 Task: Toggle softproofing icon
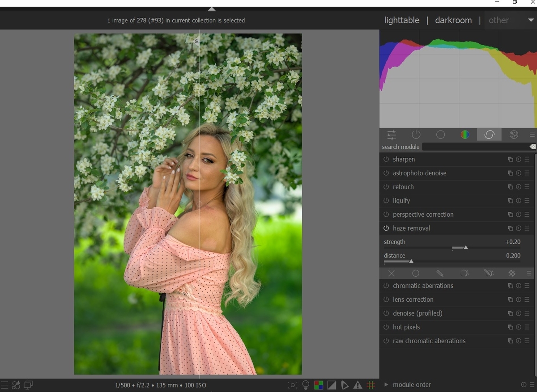click(x=345, y=385)
